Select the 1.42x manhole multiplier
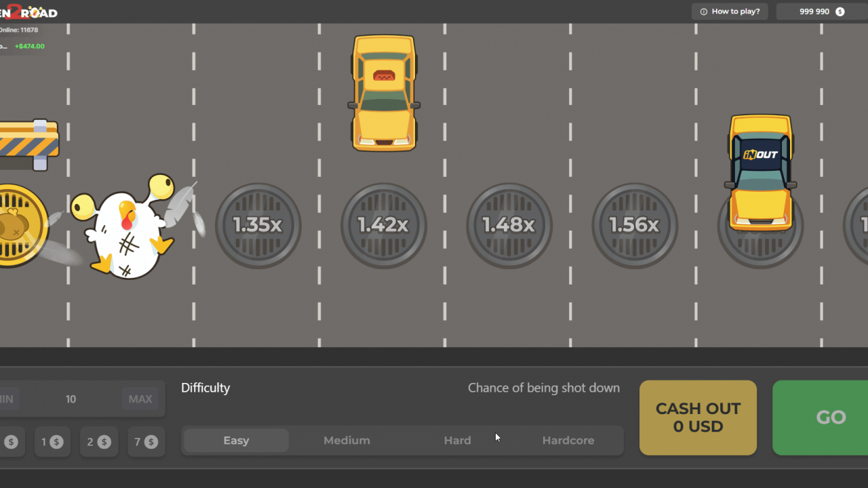 point(383,226)
